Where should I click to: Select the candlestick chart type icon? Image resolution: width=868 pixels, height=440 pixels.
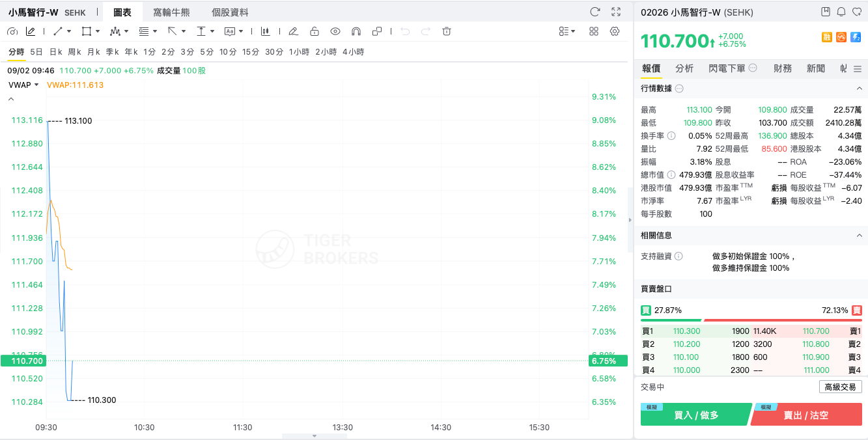pyautogui.click(x=265, y=31)
